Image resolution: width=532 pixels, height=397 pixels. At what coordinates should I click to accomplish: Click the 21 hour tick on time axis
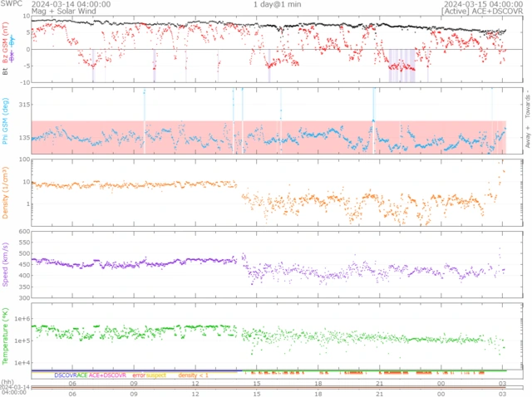click(x=379, y=383)
